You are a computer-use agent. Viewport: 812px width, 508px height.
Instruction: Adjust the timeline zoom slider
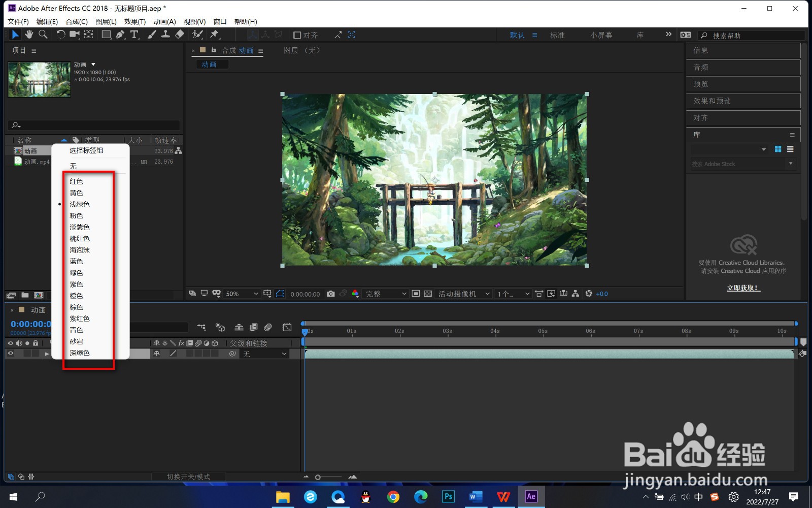318,477
